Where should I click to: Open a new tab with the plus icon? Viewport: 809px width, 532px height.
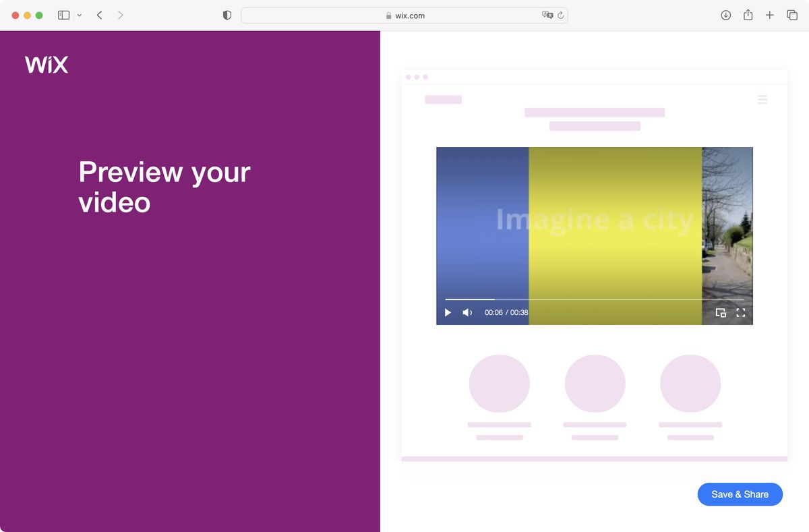coord(769,14)
